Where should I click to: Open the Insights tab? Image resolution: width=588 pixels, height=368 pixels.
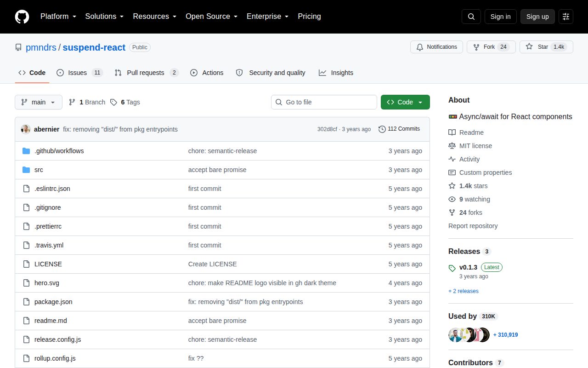point(336,73)
